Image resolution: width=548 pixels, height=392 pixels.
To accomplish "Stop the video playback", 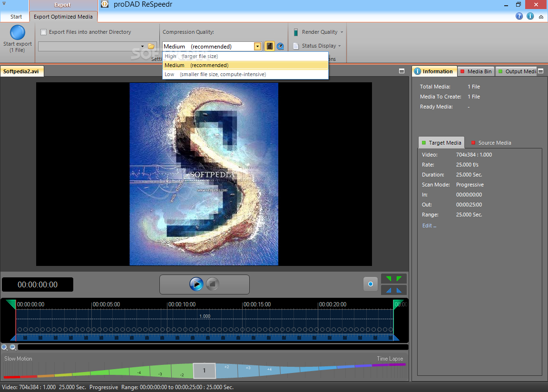I will tap(212, 284).
